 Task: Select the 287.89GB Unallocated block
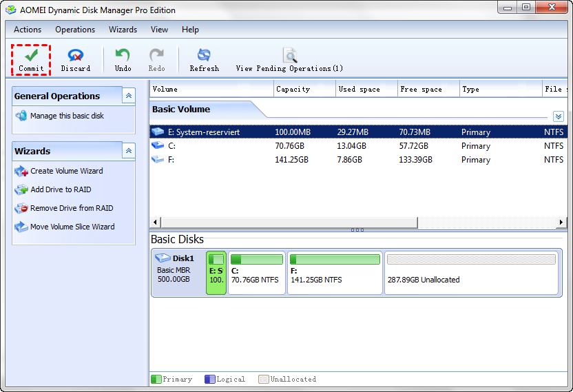(471, 272)
